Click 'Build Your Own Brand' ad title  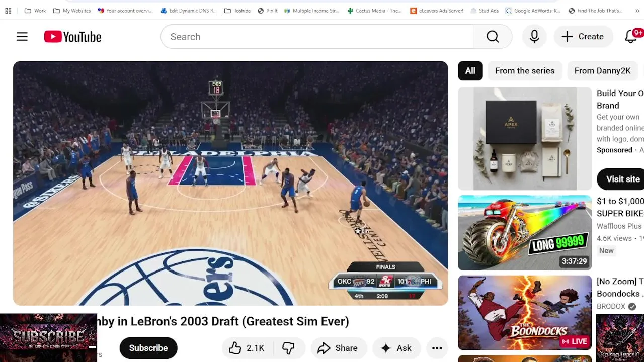[x=620, y=99]
